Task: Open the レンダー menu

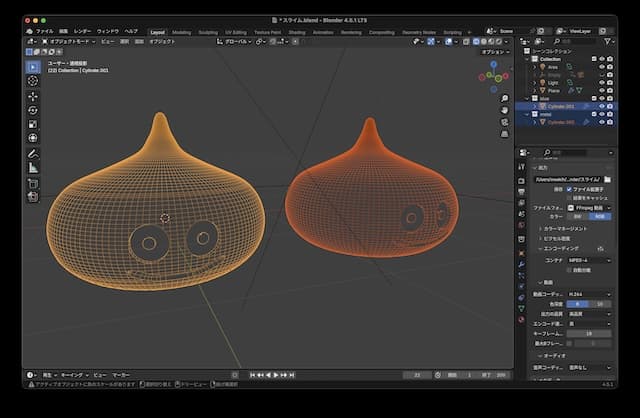Action: (x=82, y=31)
